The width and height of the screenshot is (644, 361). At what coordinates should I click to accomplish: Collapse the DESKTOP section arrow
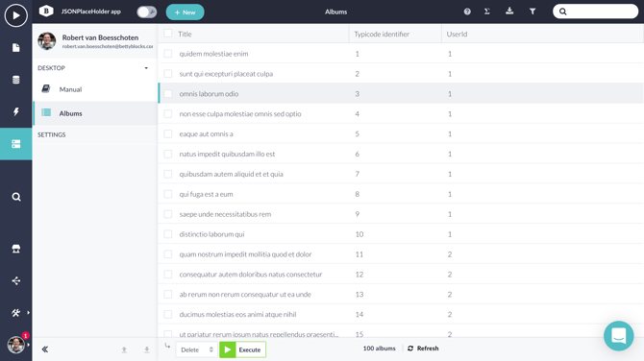point(146,68)
